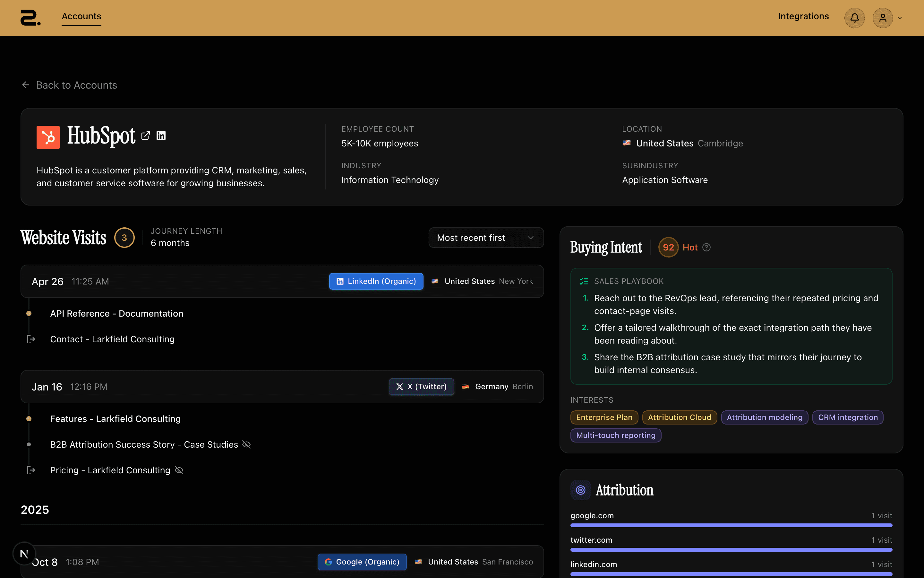Image resolution: width=924 pixels, height=578 pixels.
Task: Click the exit icon beside Pricing page
Action: pyautogui.click(x=31, y=470)
